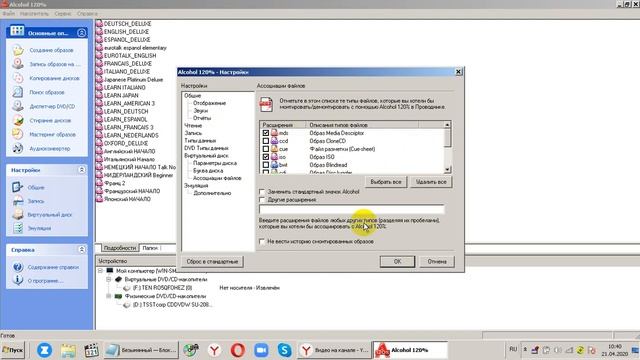Open О программе info icon
Screen dimensions: 640x360
click(x=18, y=280)
